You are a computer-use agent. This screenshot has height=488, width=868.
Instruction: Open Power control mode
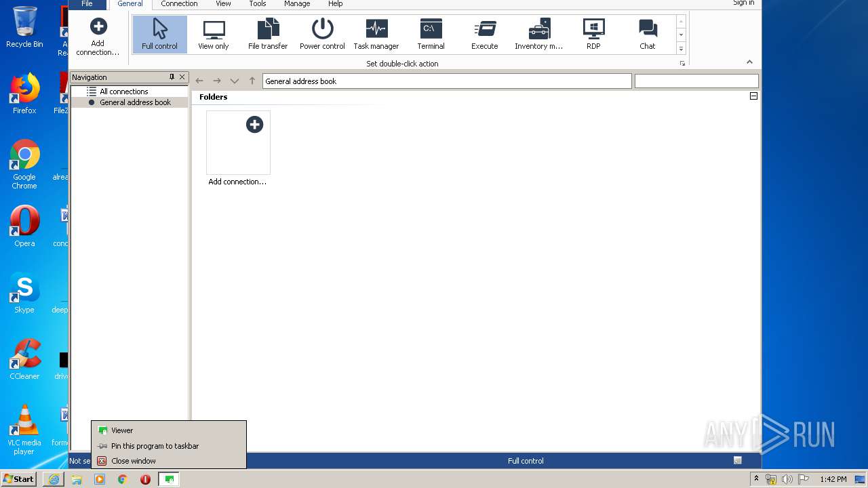tap(322, 35)
